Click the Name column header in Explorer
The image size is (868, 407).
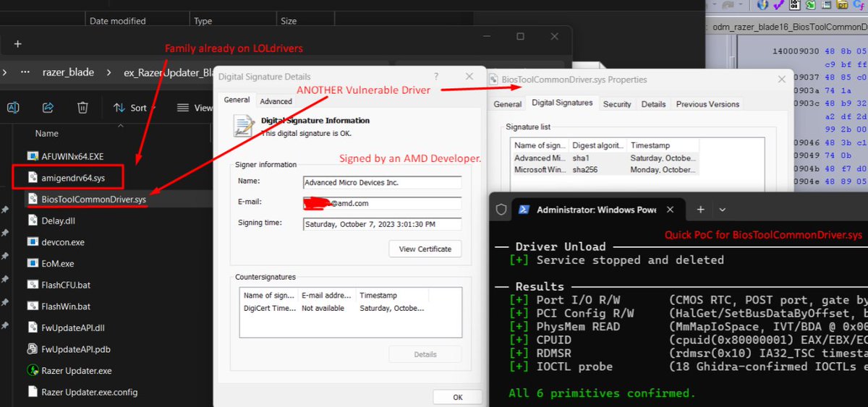[46, 133]
